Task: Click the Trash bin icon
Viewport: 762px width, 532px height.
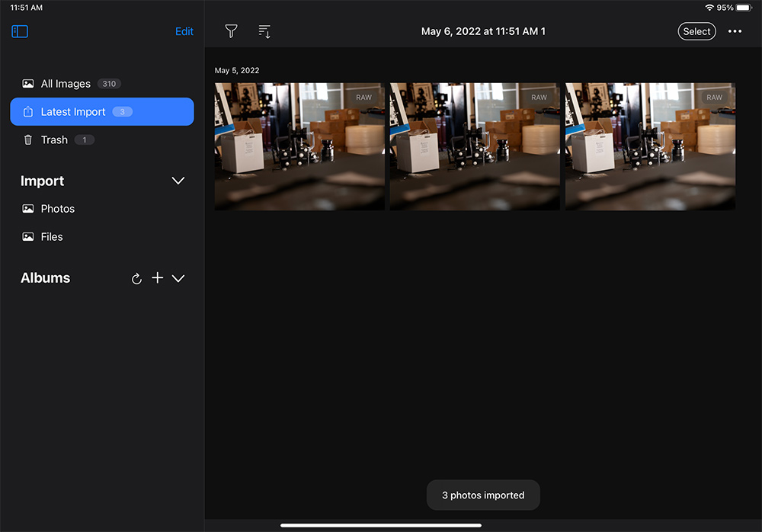Action: point(28,140)
